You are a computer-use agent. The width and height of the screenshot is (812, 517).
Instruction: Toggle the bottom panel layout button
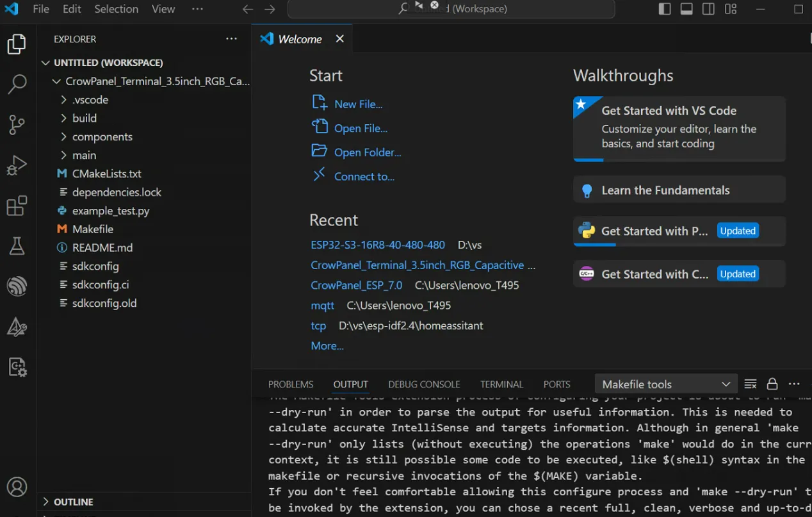point(686,9)
